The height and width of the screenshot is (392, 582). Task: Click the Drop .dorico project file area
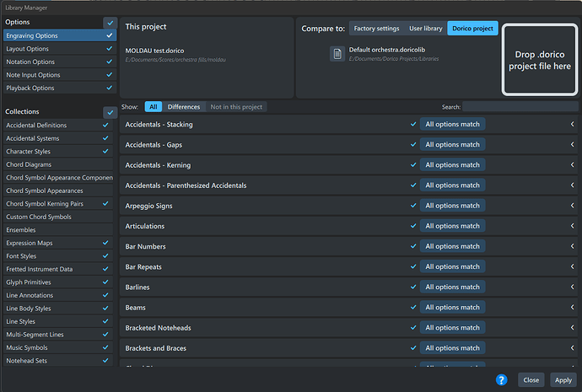[x=540, y=60]
